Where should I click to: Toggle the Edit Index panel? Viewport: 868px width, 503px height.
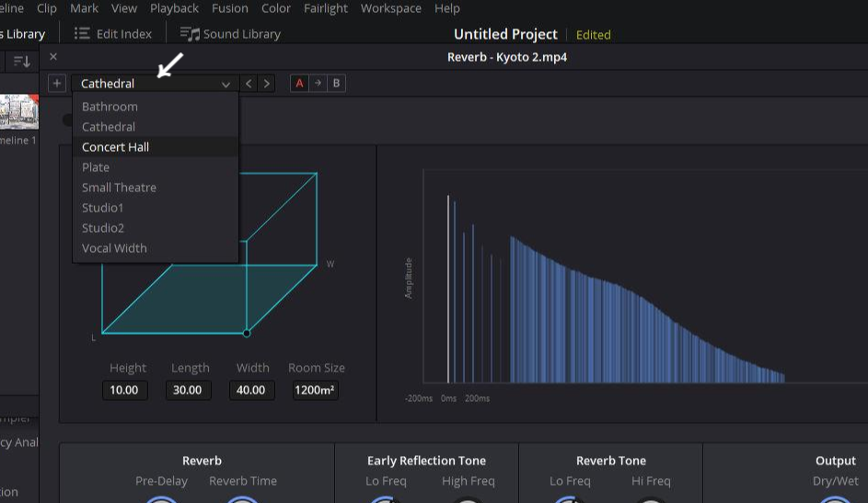(x=113, y=34)
